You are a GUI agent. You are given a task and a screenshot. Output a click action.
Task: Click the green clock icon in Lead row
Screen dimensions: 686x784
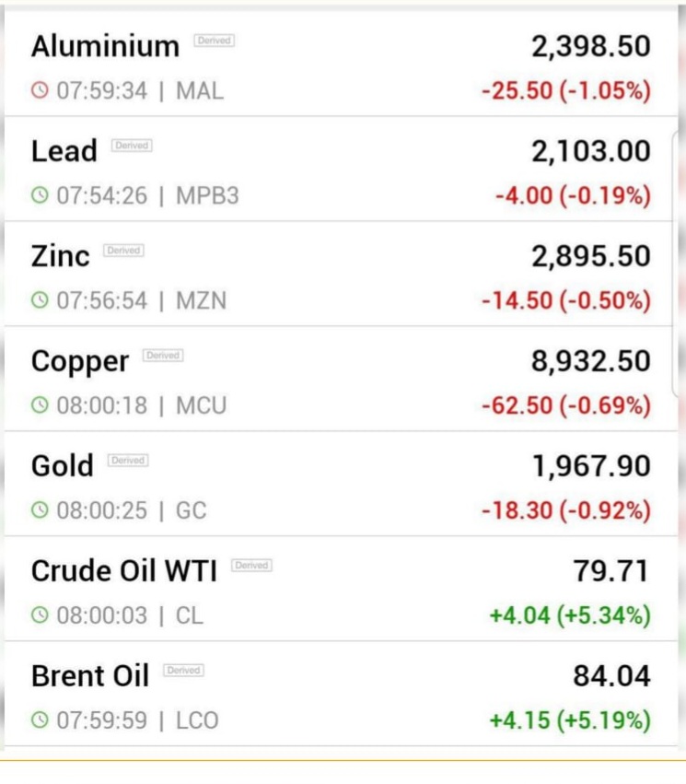(x=40, y=195)
